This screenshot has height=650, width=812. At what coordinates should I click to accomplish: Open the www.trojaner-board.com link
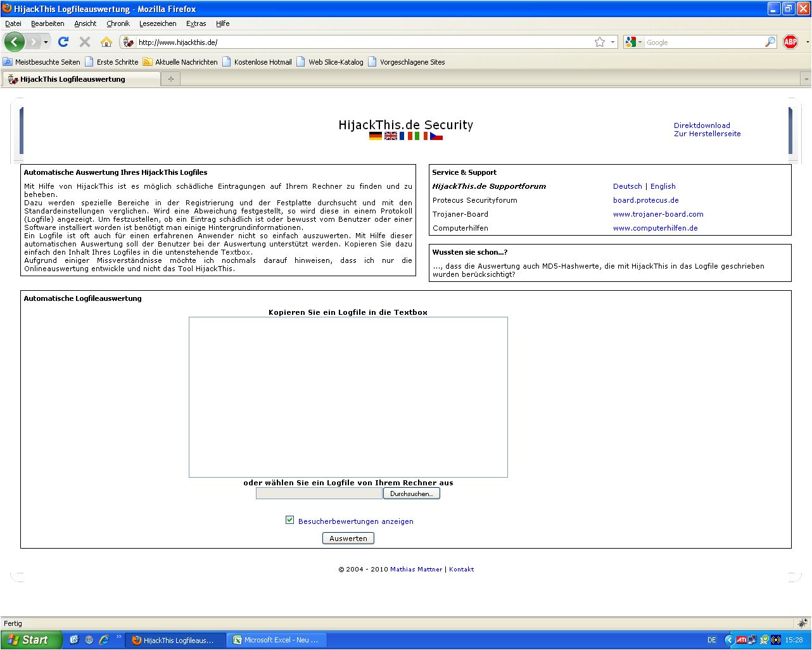pos(658,214)
